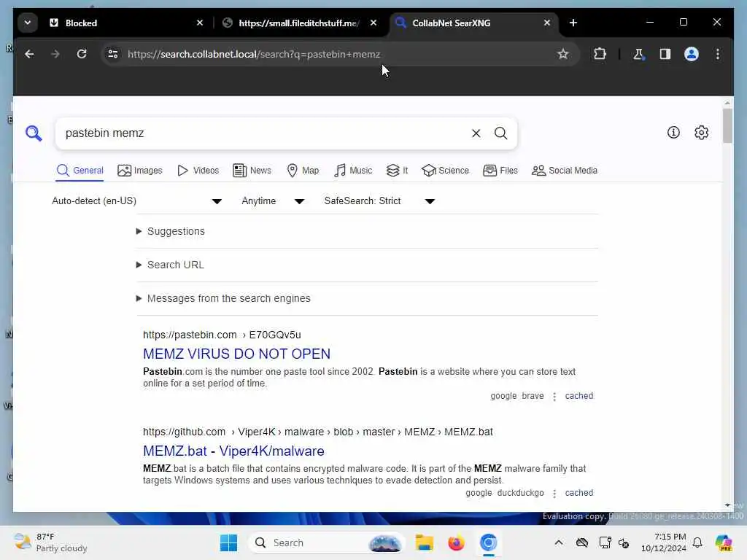Open the MEMZ VIRUS DO NOT OPEN result
Viewport: 747px width, 560px height.
tap(237, 354)
